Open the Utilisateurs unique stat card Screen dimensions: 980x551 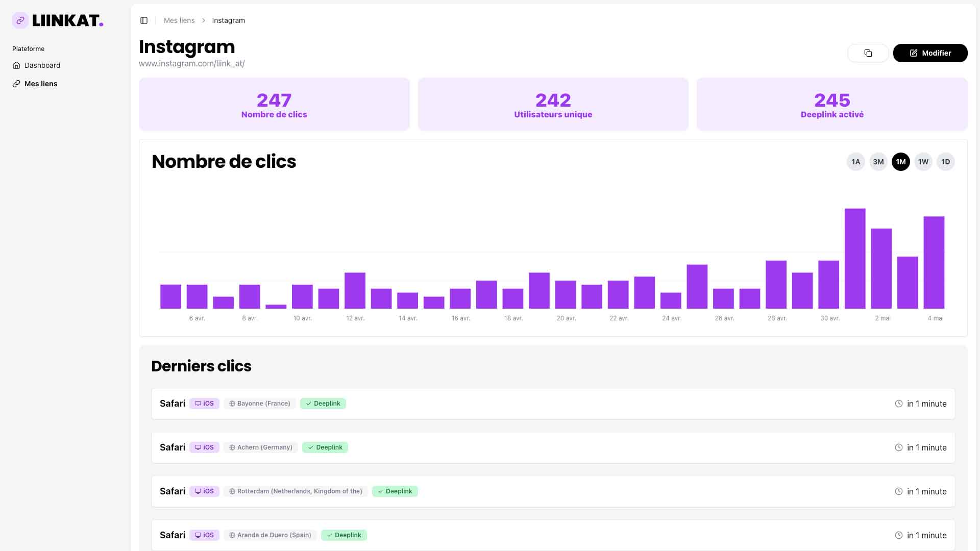pyautogui.click(x=553, y=104)
